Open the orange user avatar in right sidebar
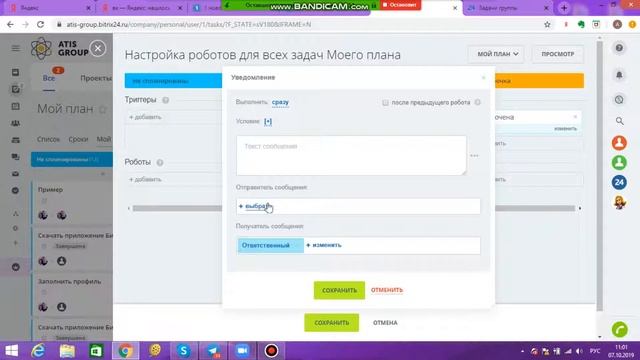This screenshot has width=640, height=360. (x=619, y=143)
